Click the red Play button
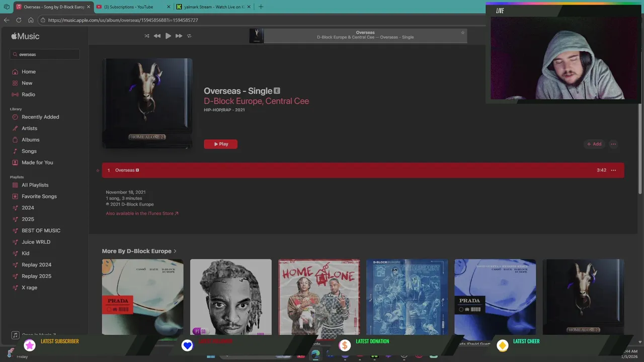 [220, 144]
